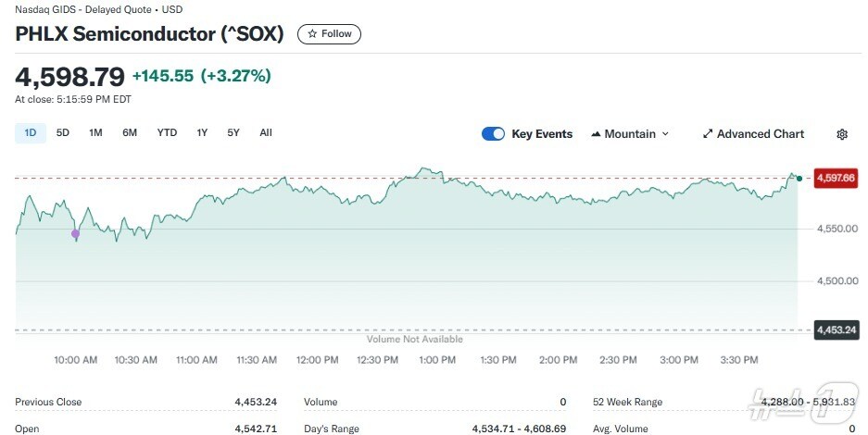The height and width of the screenshot is (435, 868).
Task: Switch chart to 1M range
Action: (95, 132)
